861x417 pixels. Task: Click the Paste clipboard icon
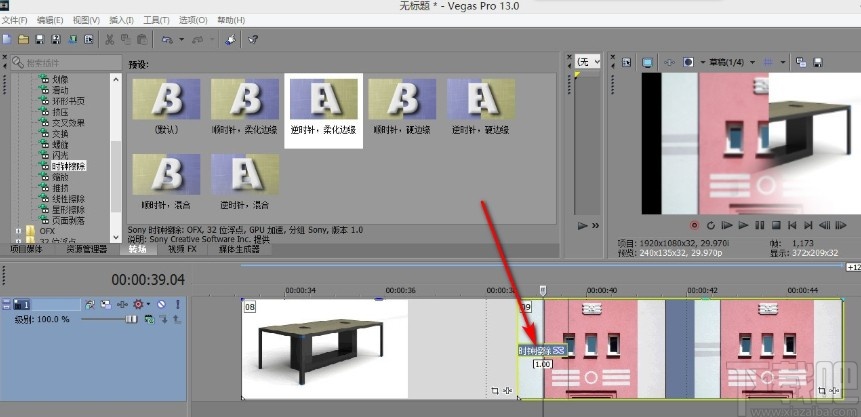[142, 40]
